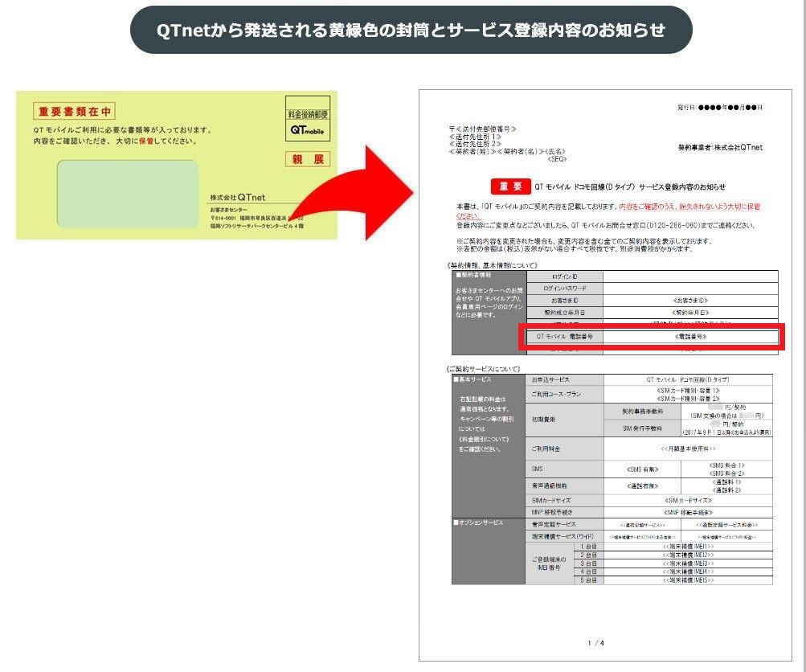
Task: Click the '<<端末補償IMEI3>>' value
Action: click(x=688, y=563)
